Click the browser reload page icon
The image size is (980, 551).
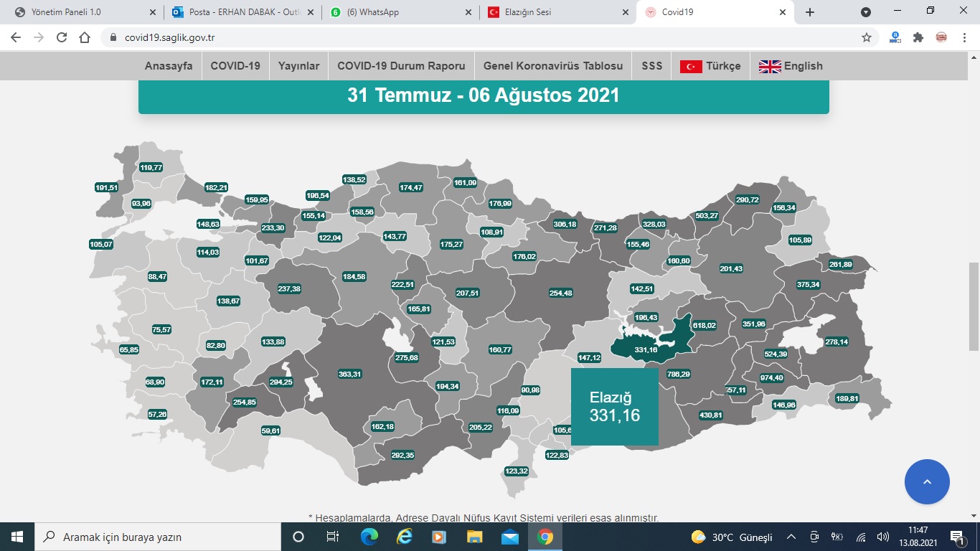(x=62, y=38)
